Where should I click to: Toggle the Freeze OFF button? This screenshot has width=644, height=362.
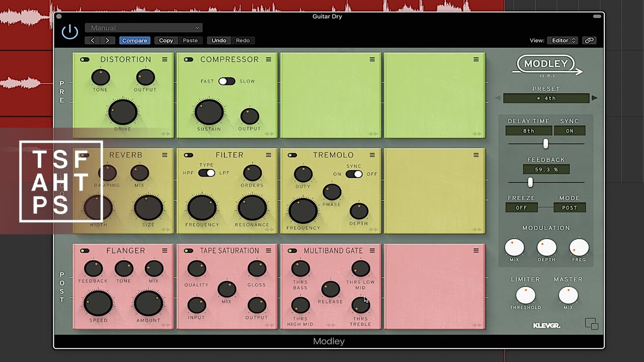tap(522, 208)
